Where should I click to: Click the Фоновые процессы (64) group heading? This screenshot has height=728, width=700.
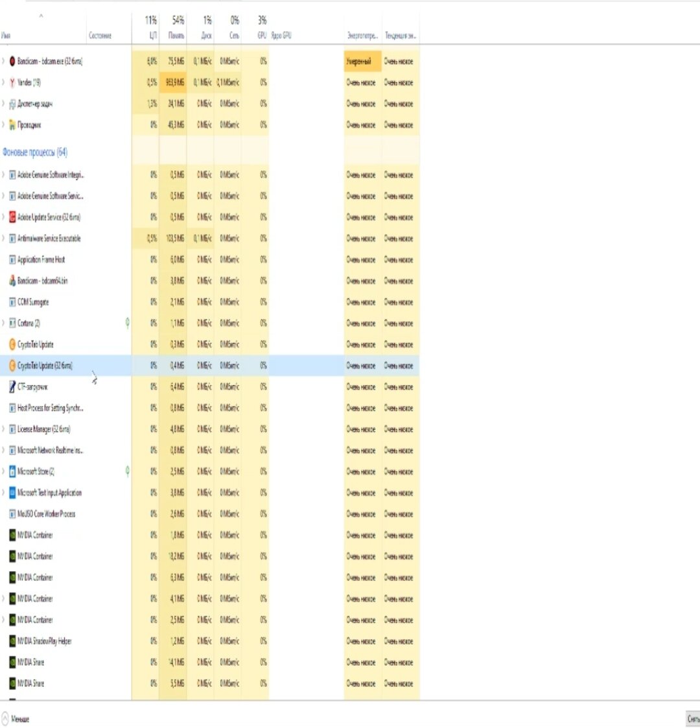35,152
